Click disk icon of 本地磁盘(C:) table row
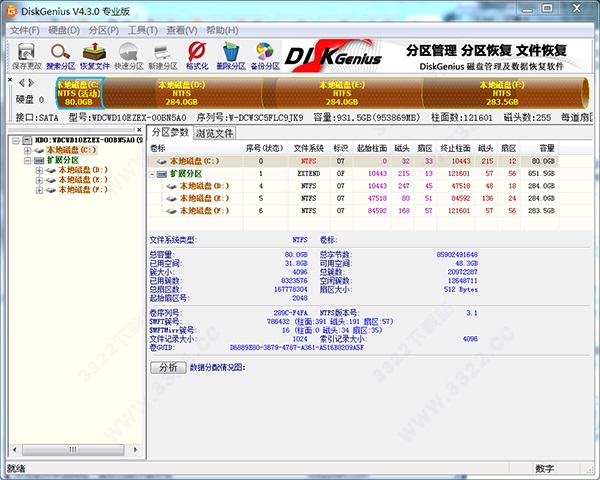600x480 pixels. 161,162
